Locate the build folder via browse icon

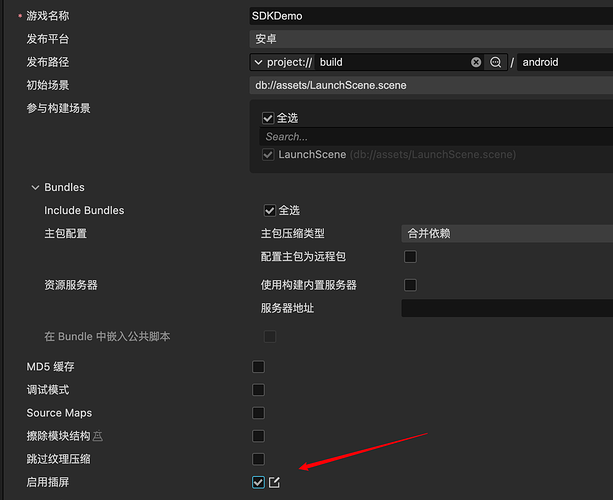[495, 62]
